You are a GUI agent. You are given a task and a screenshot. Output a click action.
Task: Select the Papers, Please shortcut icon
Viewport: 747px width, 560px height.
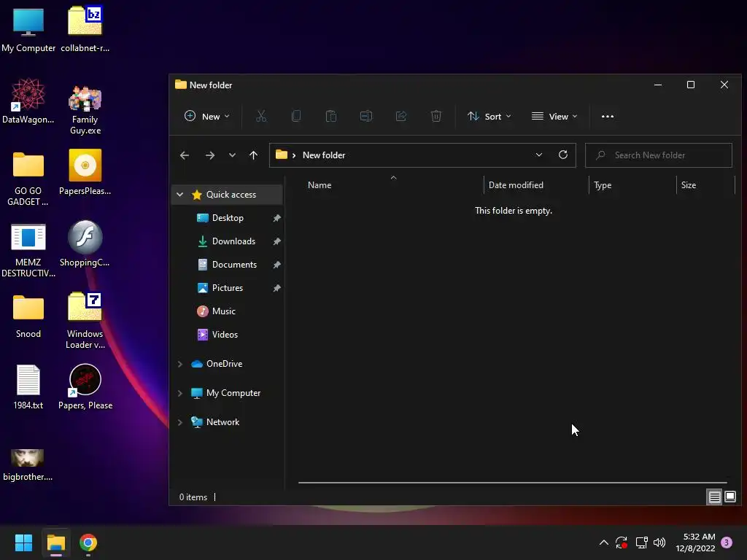point(85,386)
